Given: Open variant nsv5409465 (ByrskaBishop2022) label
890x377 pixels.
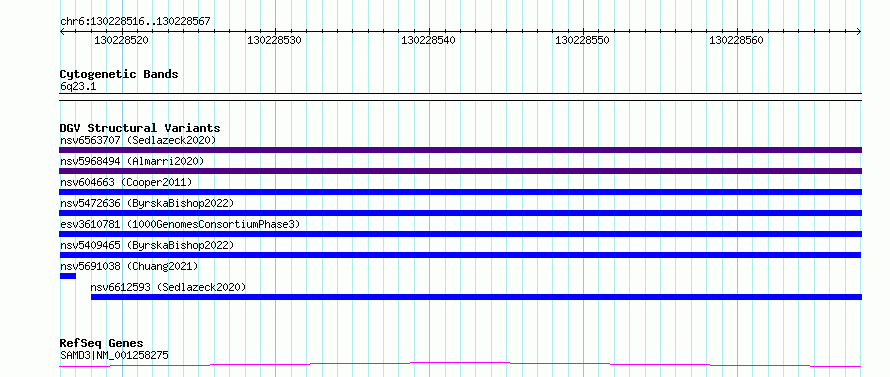Looking at the screenshot, I should click(147, 245).
